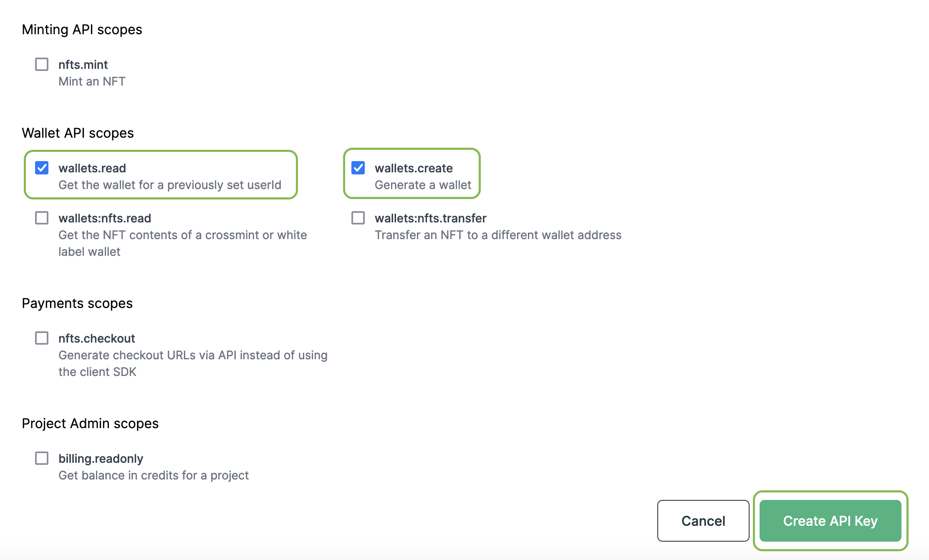929x560 pixels.
Task: Click the nfts.mint label text
Action: click(83, 65)
